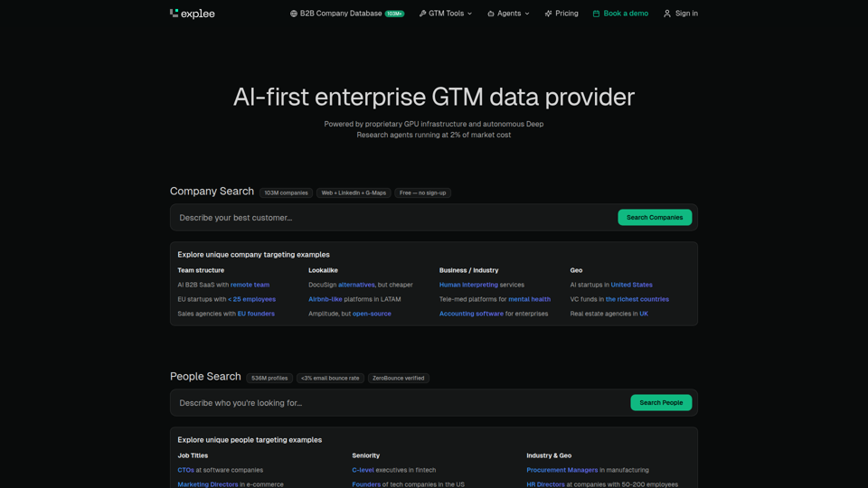Click the 'Company Search' heading

[212, 192]
